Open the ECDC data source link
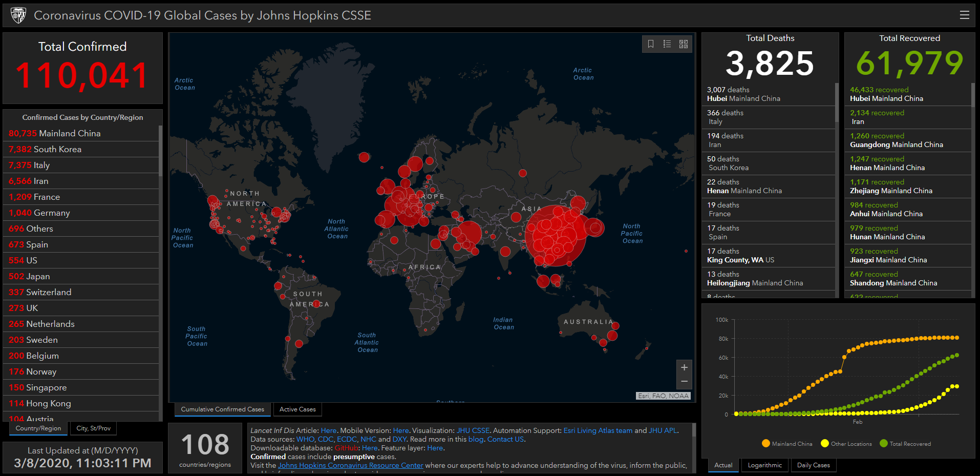The height and width of the screenshot is (476, 980). click(347, 439)
